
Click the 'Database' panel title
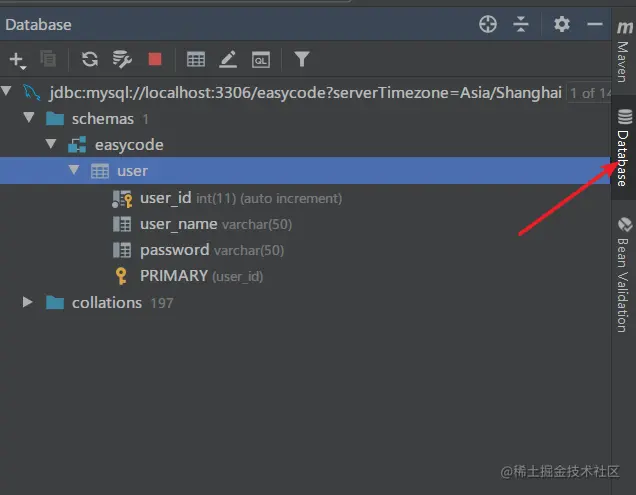tap(39, 25)
